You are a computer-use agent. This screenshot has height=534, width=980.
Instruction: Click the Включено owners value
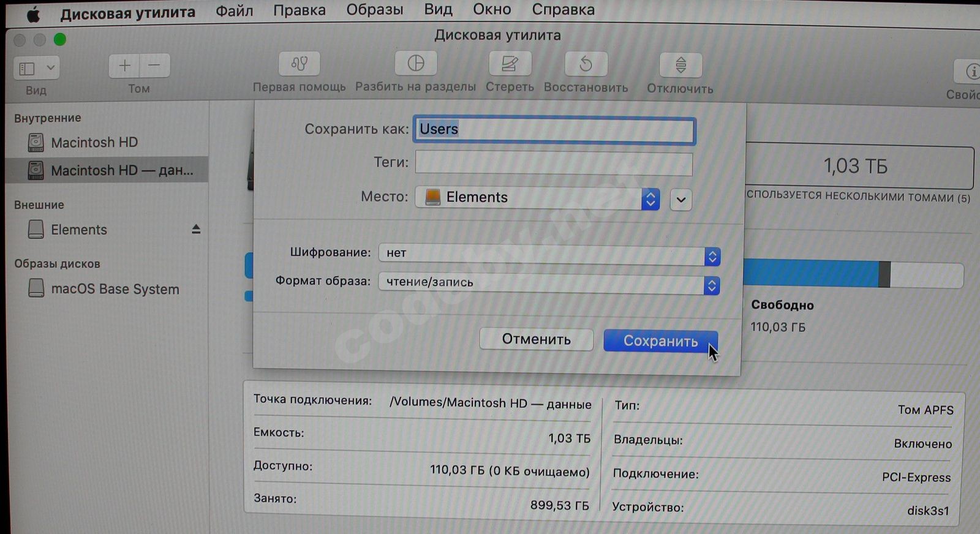tap(922, 444)
